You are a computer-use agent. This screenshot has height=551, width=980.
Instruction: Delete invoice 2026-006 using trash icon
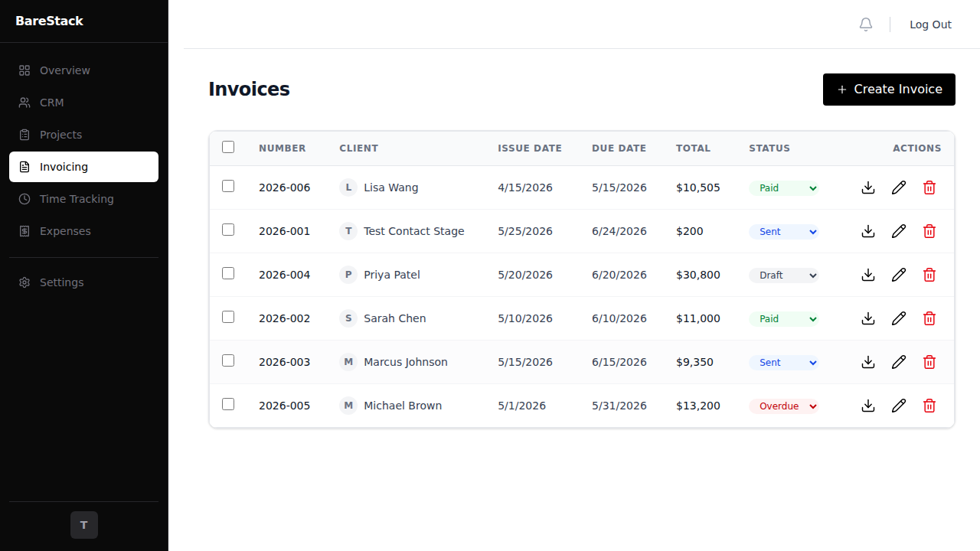coord(929,187)
